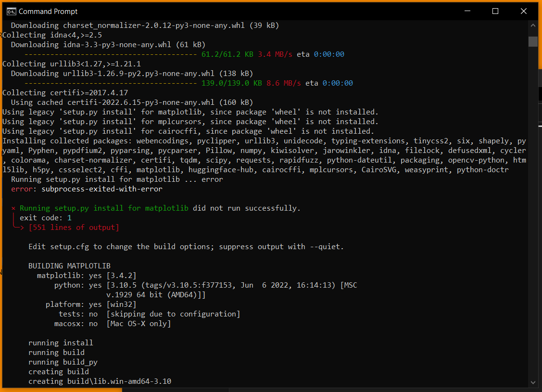The height and width of the screenshot is (392, 542).
Task: Click the 'BUILDING MATPLOTLIB' heading
Action: 69,266
